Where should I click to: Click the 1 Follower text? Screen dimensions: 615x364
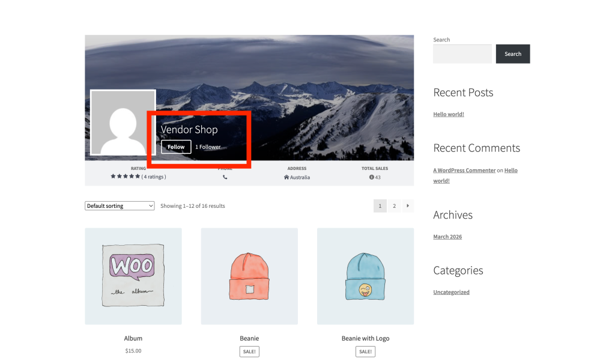[208, 147]
